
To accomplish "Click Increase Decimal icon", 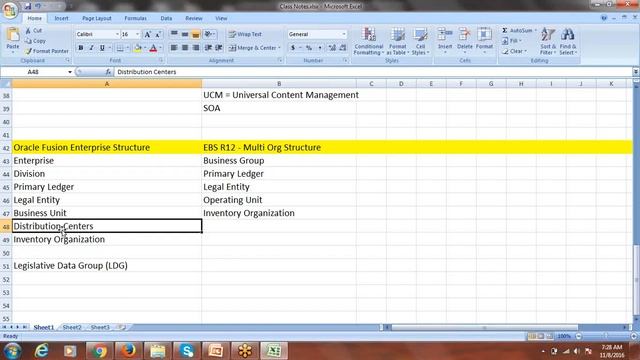I will (x=332, y=48).
